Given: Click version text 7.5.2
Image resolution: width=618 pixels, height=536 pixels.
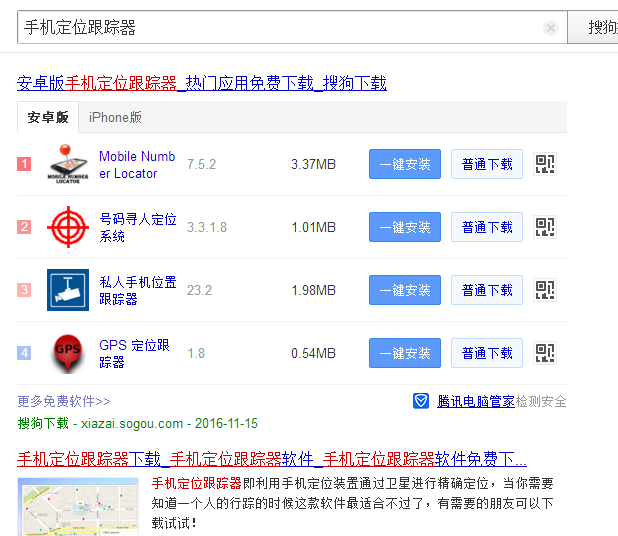Looking at the screenshot, I should pyautogui.click(x=201, y=164).
